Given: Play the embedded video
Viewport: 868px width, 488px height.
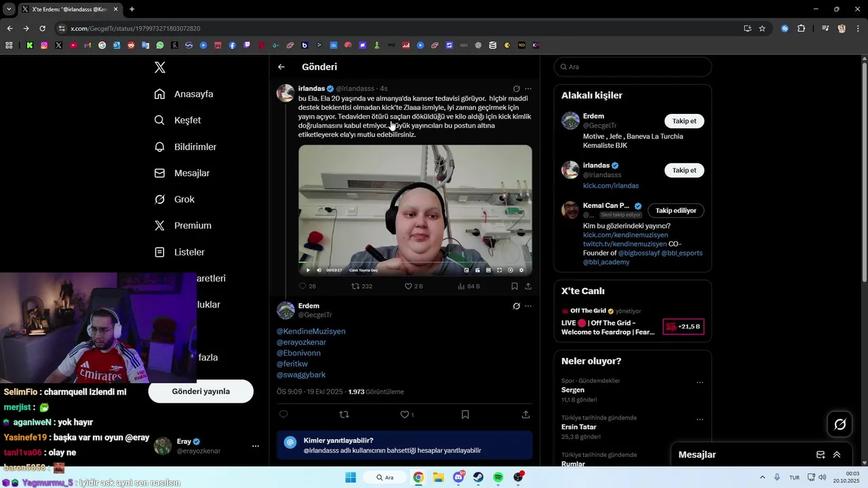Looking at the screenshot, I should point(309,270).
